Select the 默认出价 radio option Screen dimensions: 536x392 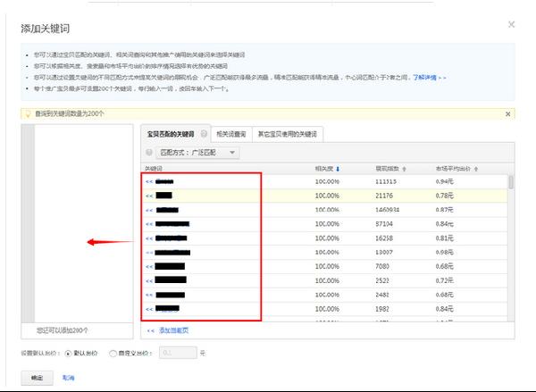pos(69,353)
